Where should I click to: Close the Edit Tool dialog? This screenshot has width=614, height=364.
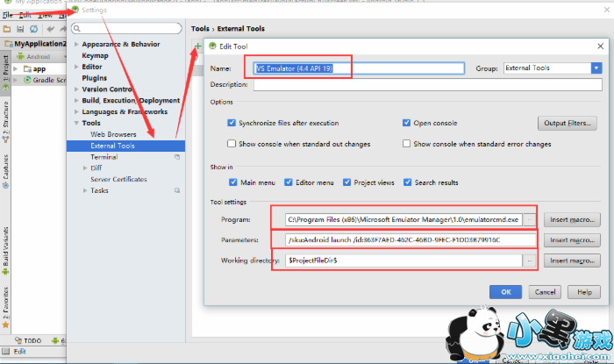click(x=600, y=46)
